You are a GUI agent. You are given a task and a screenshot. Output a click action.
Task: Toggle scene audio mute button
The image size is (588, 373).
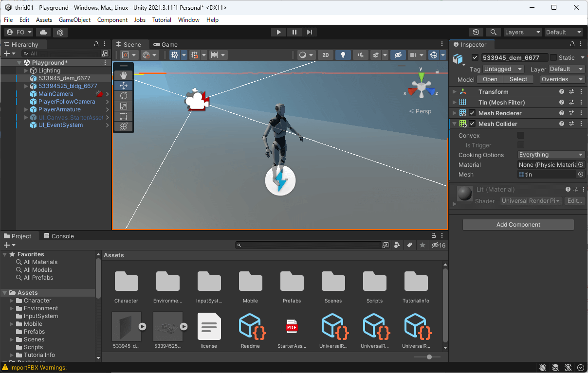coord(361,55)
